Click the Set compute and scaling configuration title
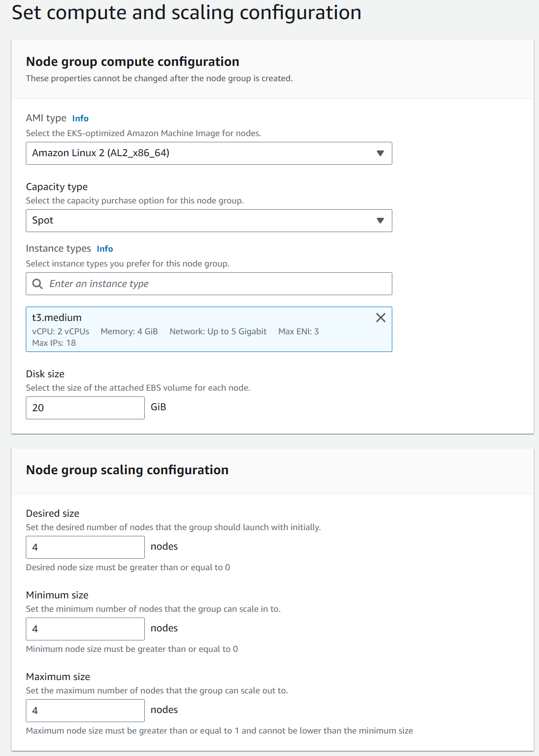The height and width of the screenshot is (756, 539). click(186, 13)
